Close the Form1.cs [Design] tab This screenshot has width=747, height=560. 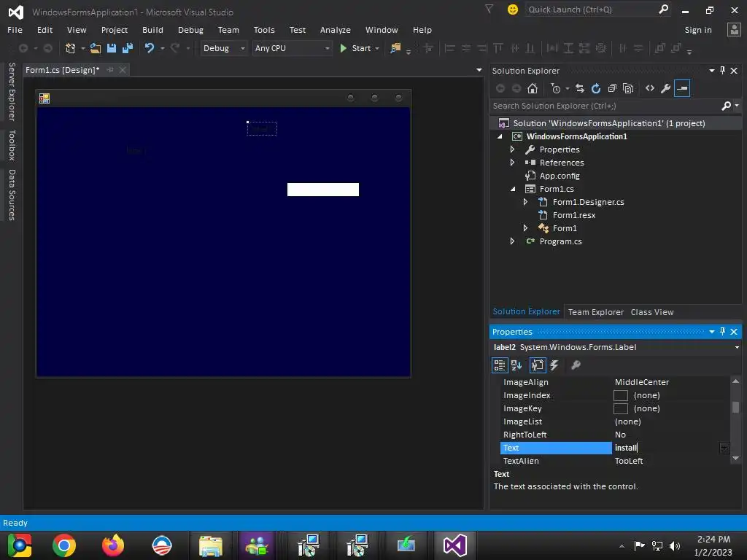[x=123, y=70]
